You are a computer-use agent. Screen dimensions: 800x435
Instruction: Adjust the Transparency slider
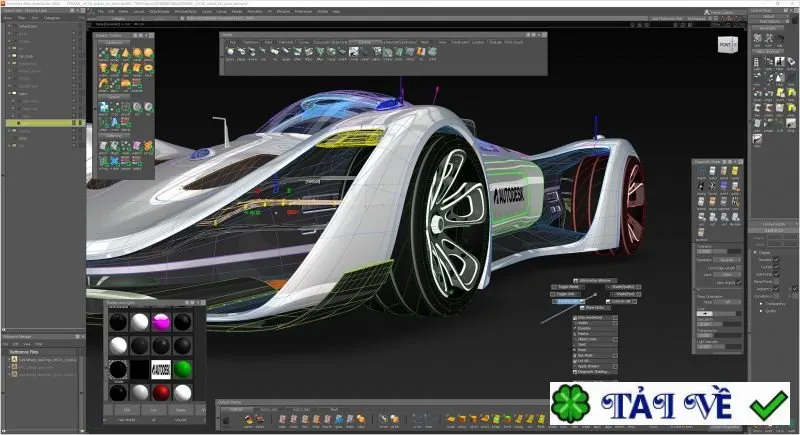click(x=719, y=335)
